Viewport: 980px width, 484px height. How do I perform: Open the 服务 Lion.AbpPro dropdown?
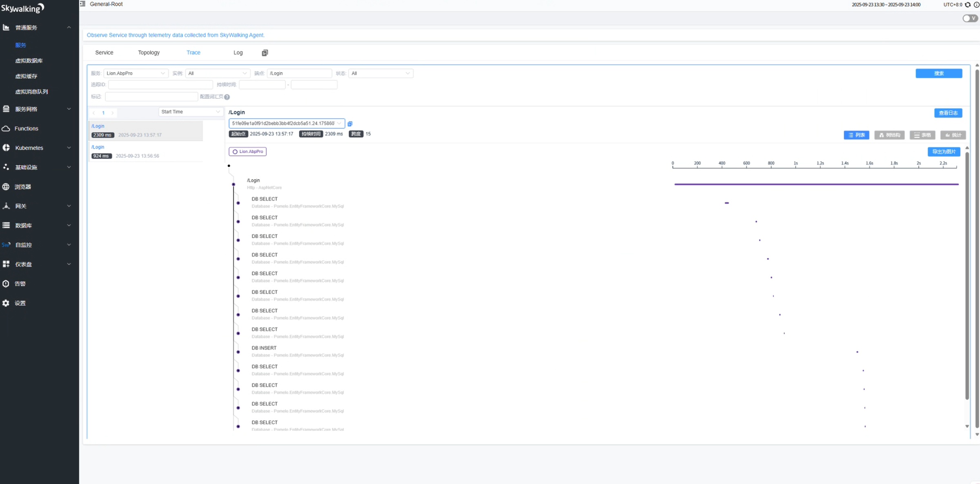(136, 73)
